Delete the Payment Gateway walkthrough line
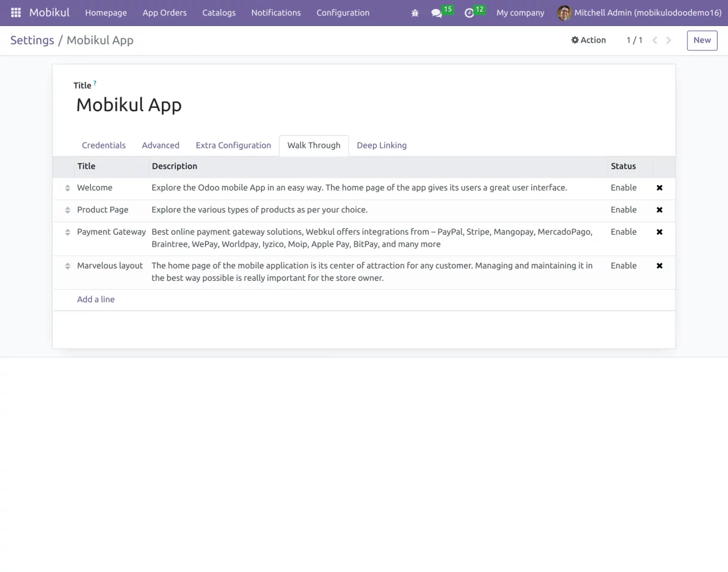Image resolution: width=728 pixels, height=572 pixels. click(659, 232)
